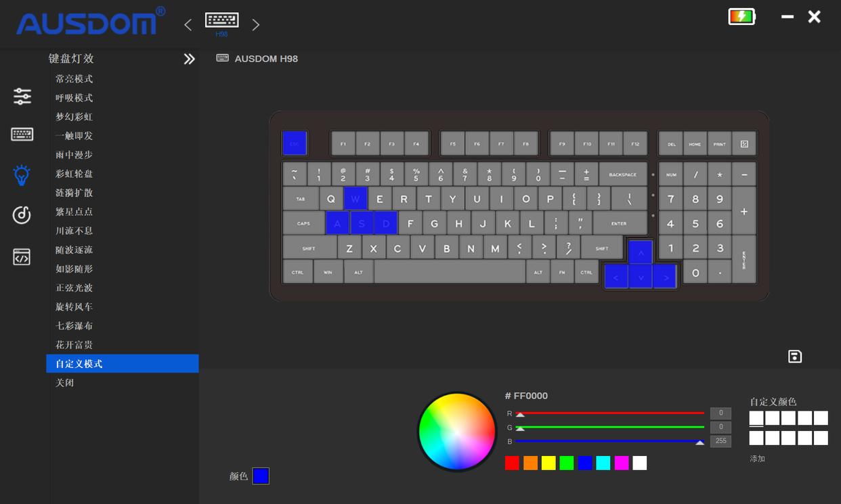The image size is (841, 504).
Task: Select 自定义模式 custom mode
Action: (123, 363)
